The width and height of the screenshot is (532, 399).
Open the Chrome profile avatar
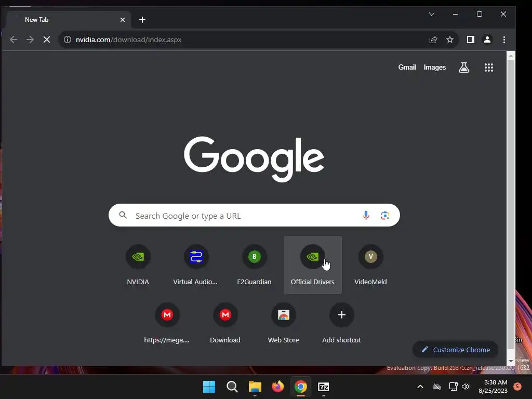click(x=487, y=39)
